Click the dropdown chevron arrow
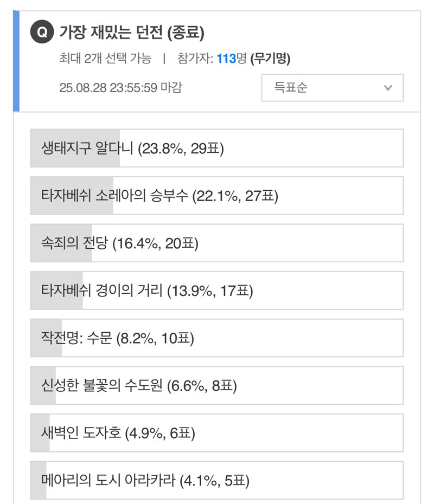 point(388,88)
